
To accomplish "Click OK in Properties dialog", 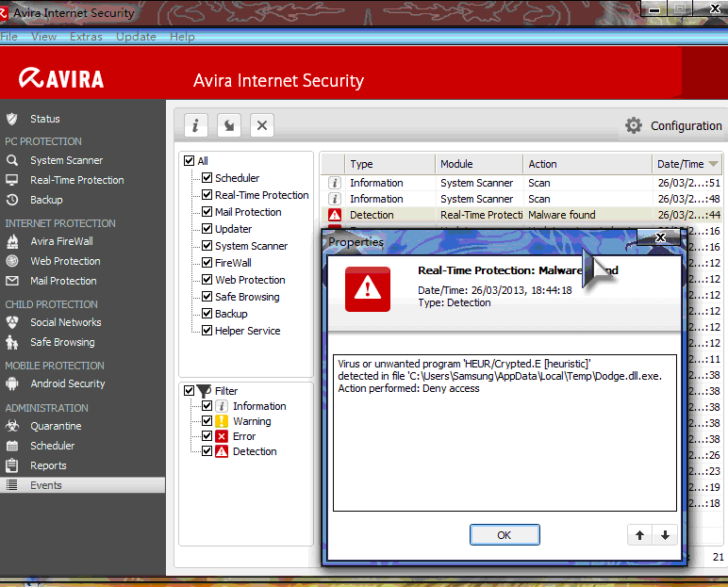I will pyautogui.click(x=505, y=535).
